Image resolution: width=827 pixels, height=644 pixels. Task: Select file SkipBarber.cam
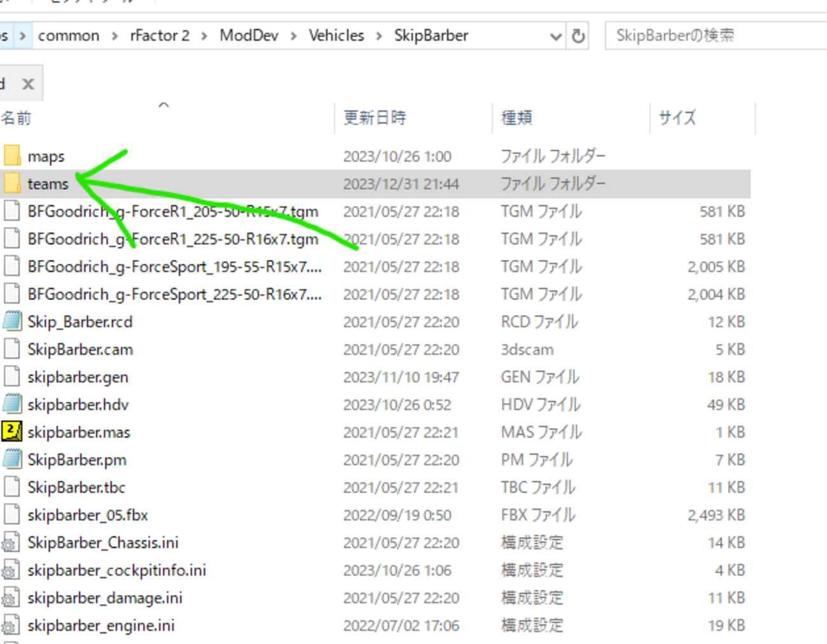(x=80, y=349)
